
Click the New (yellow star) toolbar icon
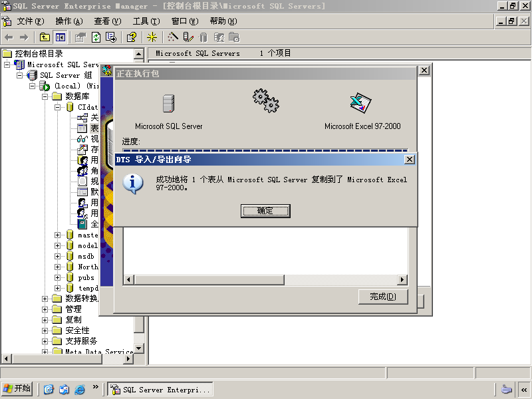coord(152,37)
